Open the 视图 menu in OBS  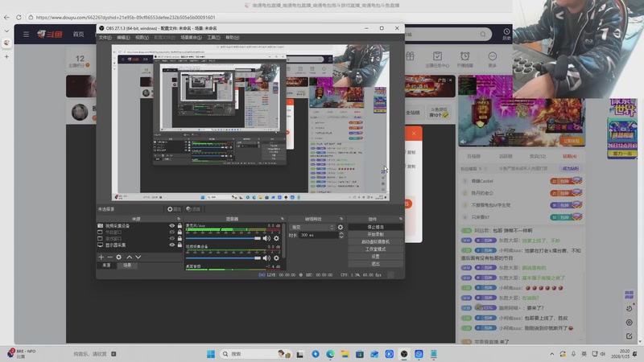(x=142, y=37)
